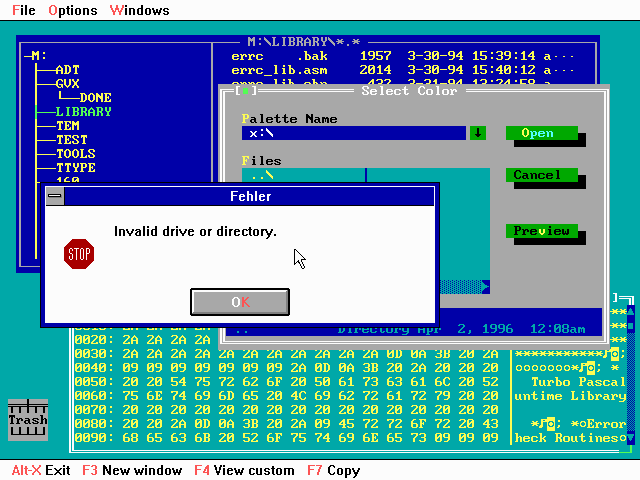Select the TOOLS directory in tree
This screenshot has height=480, width=640.
[75, 154]
